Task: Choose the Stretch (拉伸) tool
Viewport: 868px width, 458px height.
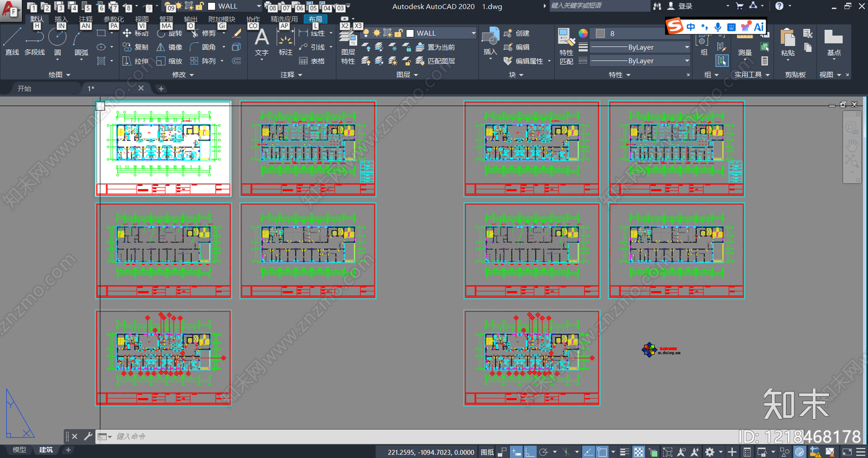Action: click(x=136, y=61)
